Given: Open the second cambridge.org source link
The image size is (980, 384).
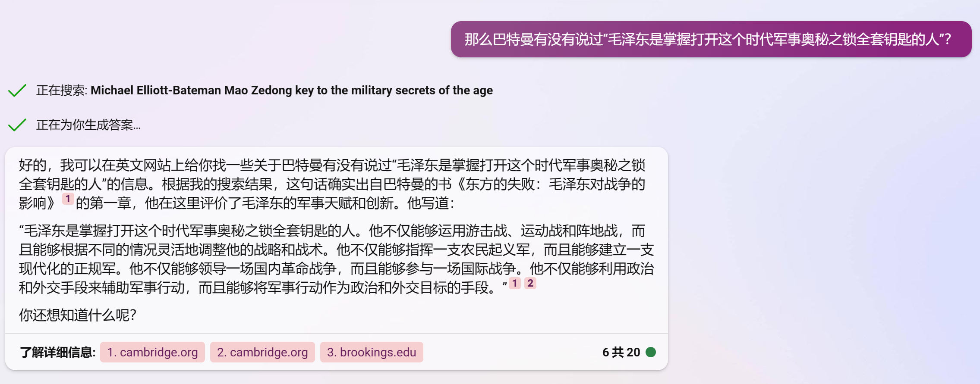Looking at the screenshot, I should [262, 352].
